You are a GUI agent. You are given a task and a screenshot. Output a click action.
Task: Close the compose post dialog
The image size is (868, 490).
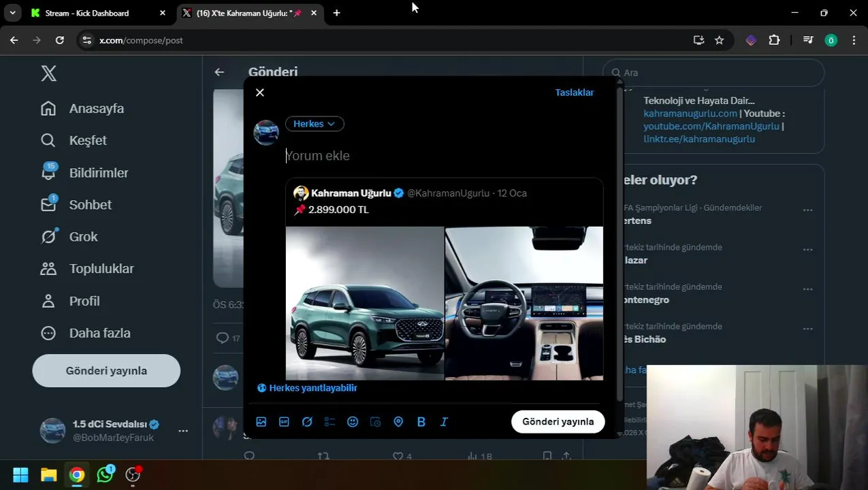(260, 93)
